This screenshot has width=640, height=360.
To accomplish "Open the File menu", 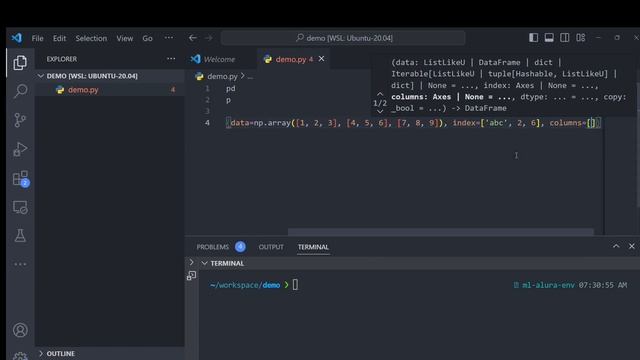I will [x=37, y=38].
